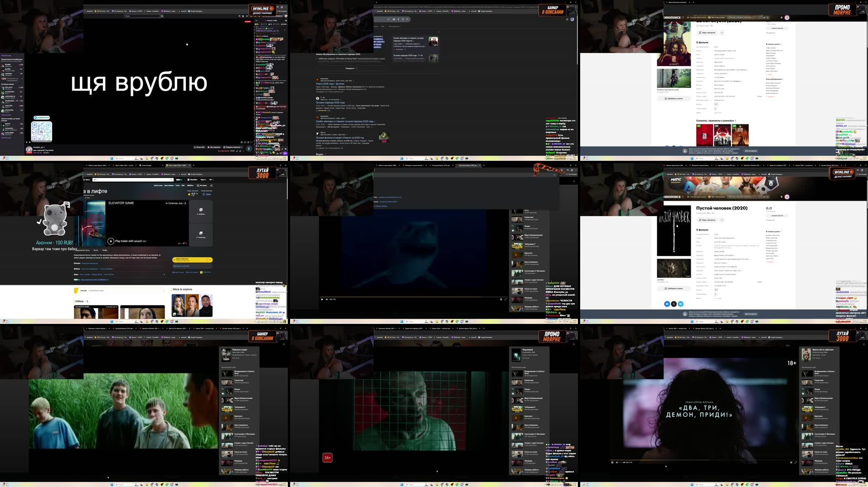
Task: Open the "Trivia" item in IMDb's top navigation
Action: click(177, 185)
